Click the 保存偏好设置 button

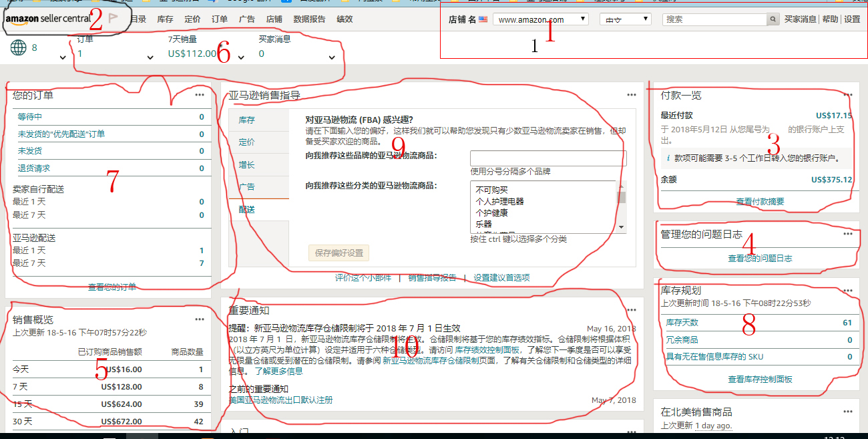(x=339, y=253)
